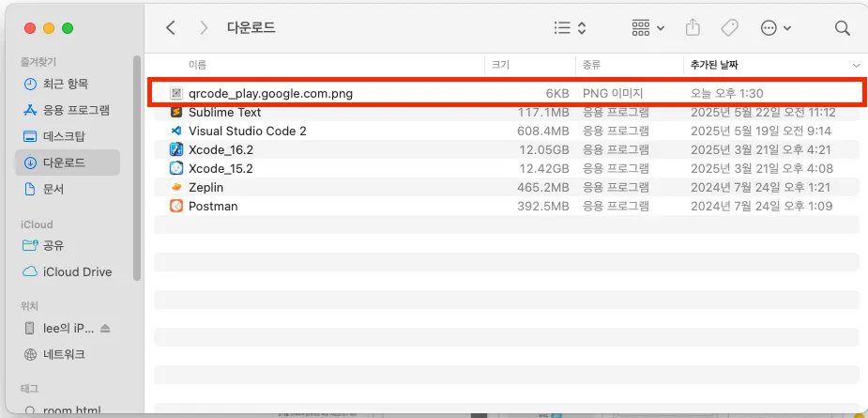
Task: Select the Postman app icon
Action: pyautogui.click(x=176, y=206)
